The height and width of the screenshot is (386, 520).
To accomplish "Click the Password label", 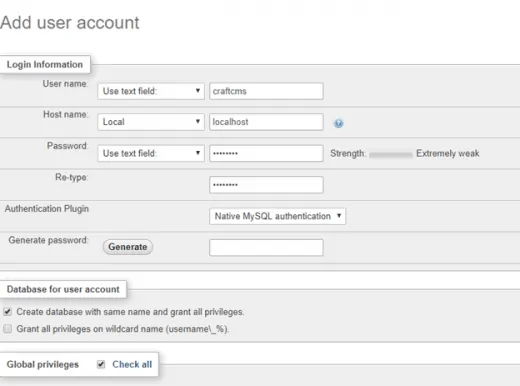I will click(68, 146).
